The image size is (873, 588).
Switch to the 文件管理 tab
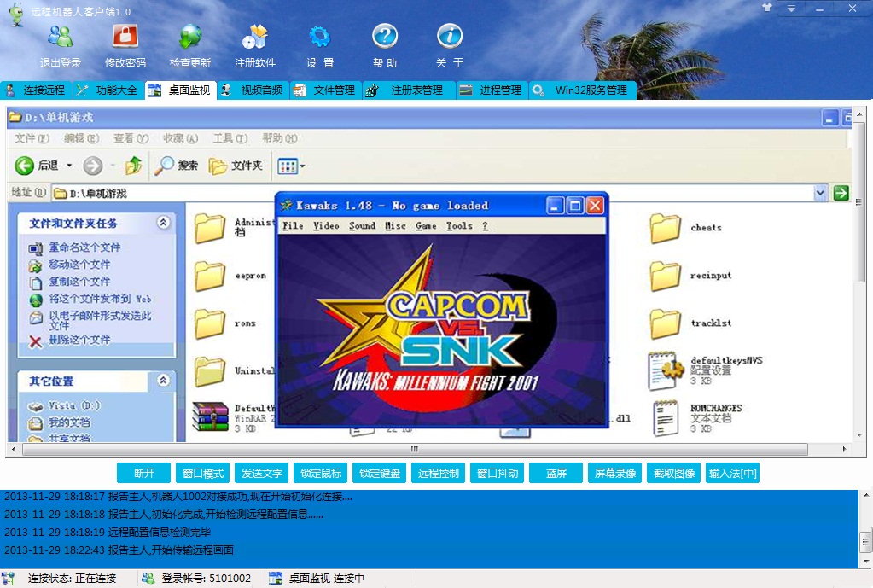pos(325,90)
